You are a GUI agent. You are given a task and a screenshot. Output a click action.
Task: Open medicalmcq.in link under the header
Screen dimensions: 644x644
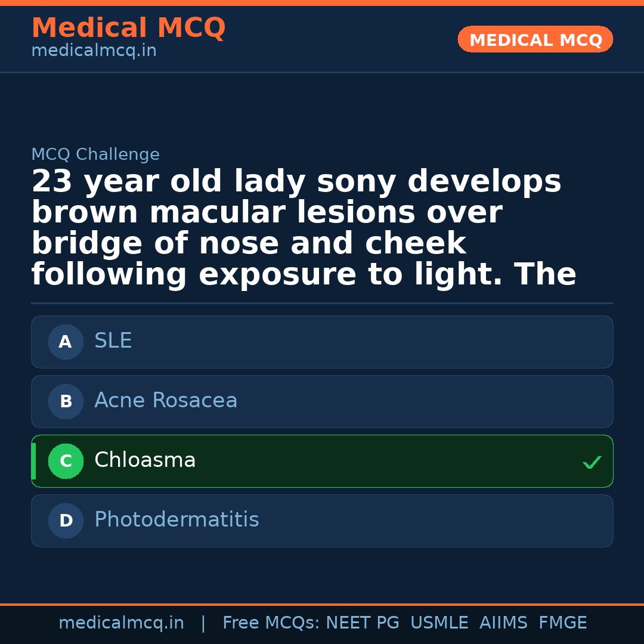click(94, 51)
